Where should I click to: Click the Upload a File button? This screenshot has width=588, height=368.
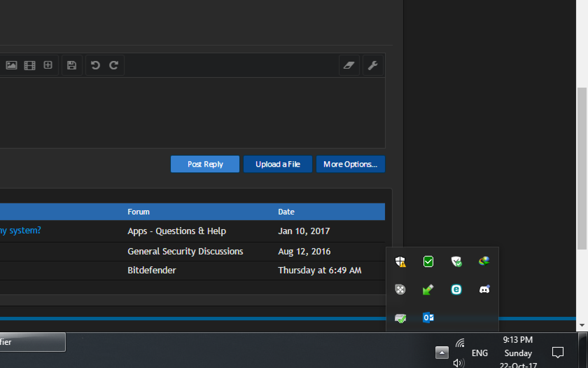(278, 164)
